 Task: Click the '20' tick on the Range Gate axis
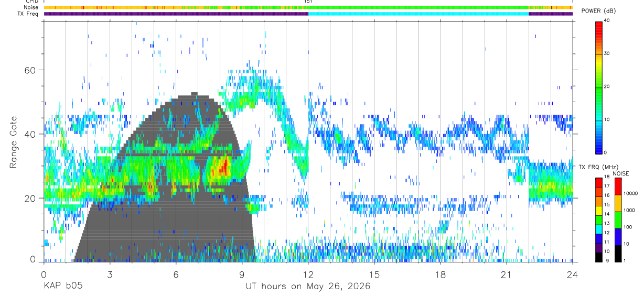coord(31,198)
